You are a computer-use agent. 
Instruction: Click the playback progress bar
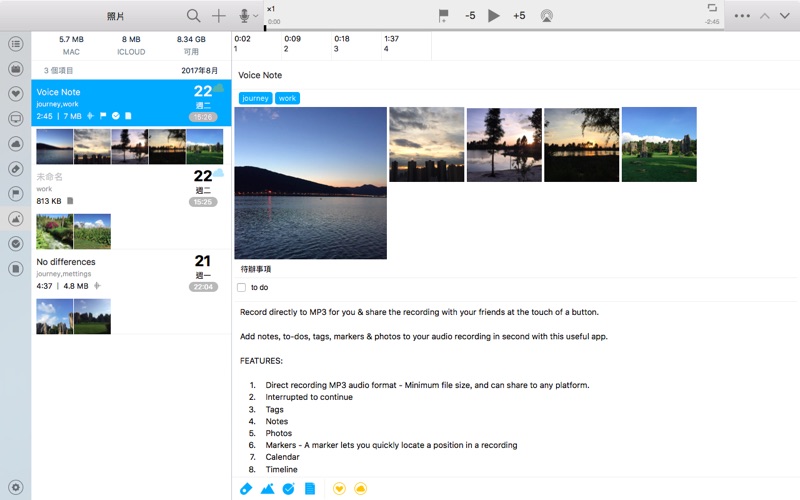pos(493,29)
